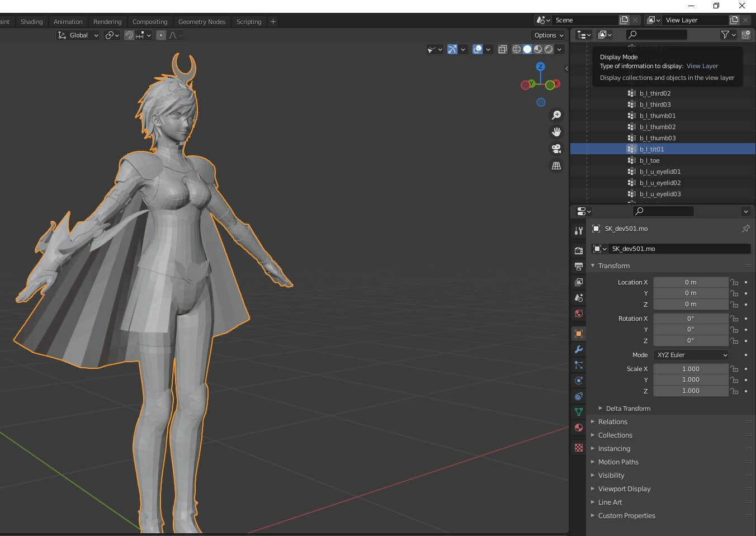Image resolution: width=756 pixels, height=536 pixels.
Task: Switch to the Scripting workspace tab
Action: [x=249, y=22]
